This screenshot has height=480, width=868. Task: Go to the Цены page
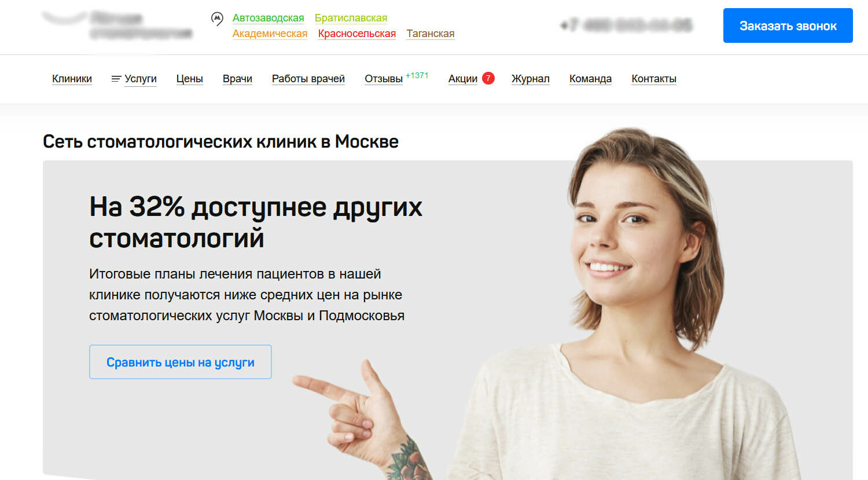tap(189, 79)
